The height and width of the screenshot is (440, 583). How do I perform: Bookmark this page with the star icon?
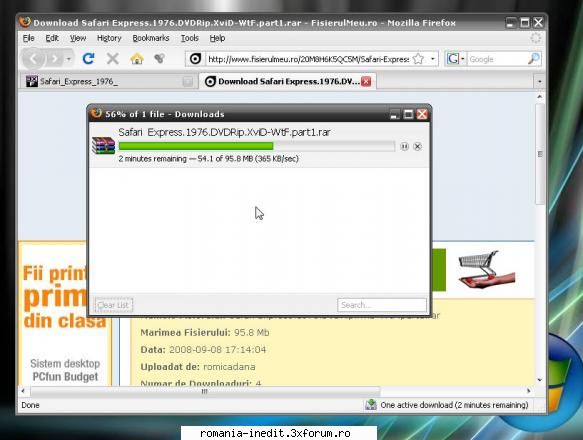(419, 59)
